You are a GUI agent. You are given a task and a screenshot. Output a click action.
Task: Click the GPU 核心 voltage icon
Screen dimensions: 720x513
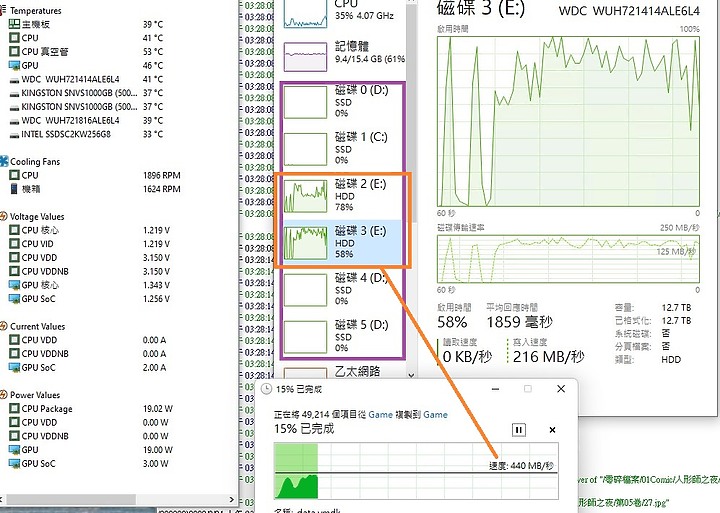[14, 285]
